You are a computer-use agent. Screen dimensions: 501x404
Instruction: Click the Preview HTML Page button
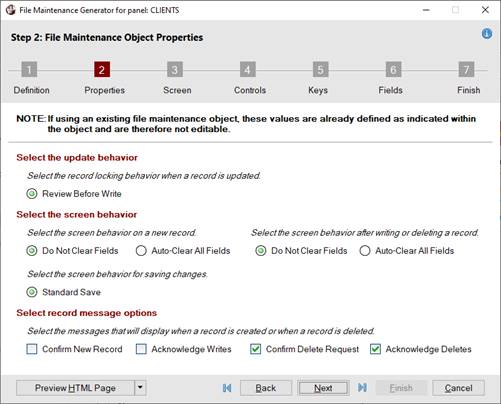[x=75, y=388]
